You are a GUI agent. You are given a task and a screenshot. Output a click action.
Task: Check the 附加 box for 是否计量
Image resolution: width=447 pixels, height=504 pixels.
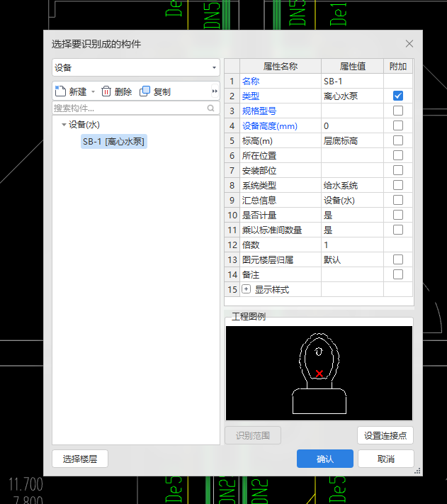[x=398, y=215]
